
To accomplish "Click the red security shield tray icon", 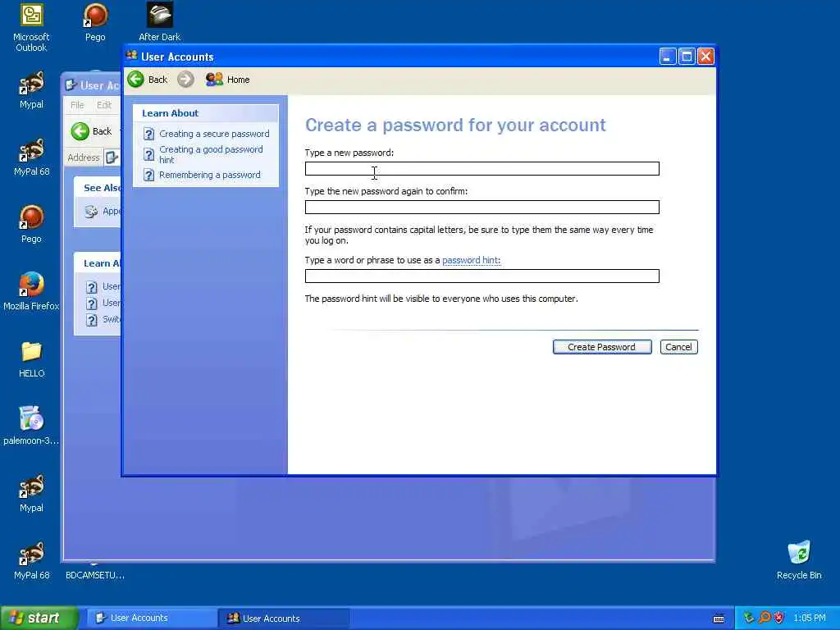I will 779,619.
